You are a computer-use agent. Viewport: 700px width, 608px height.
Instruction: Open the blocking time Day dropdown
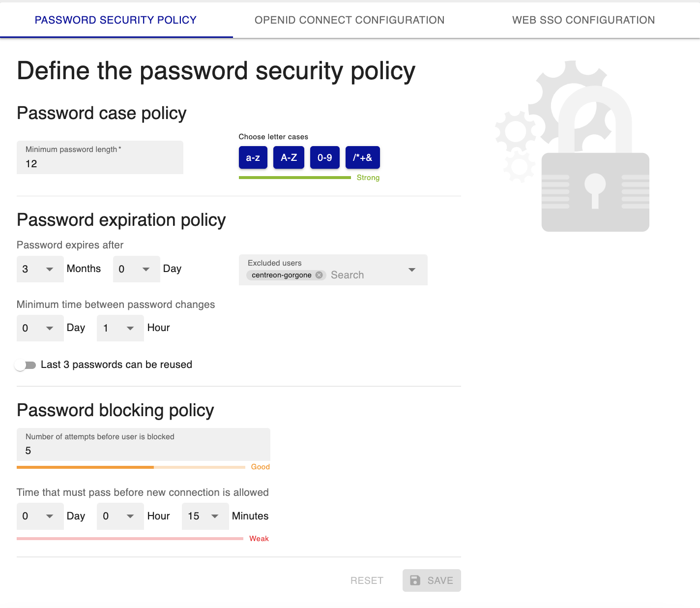[x=40, y=516]
